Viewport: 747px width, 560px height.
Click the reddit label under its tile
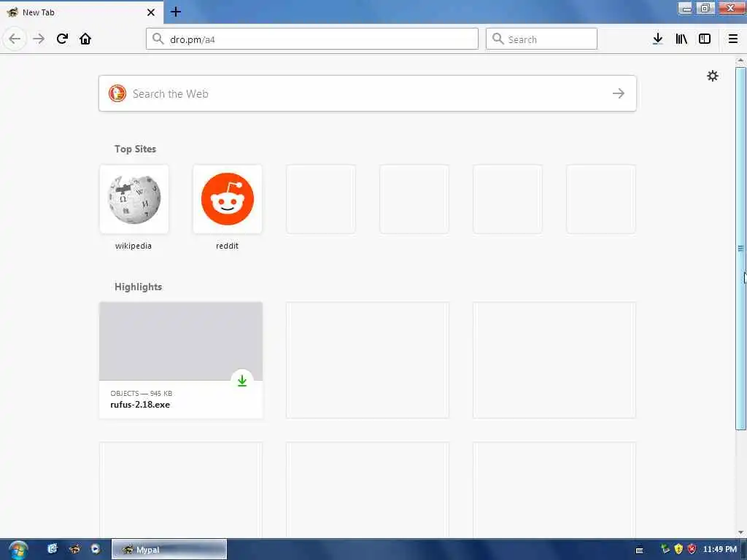click(x=228, y=246)
